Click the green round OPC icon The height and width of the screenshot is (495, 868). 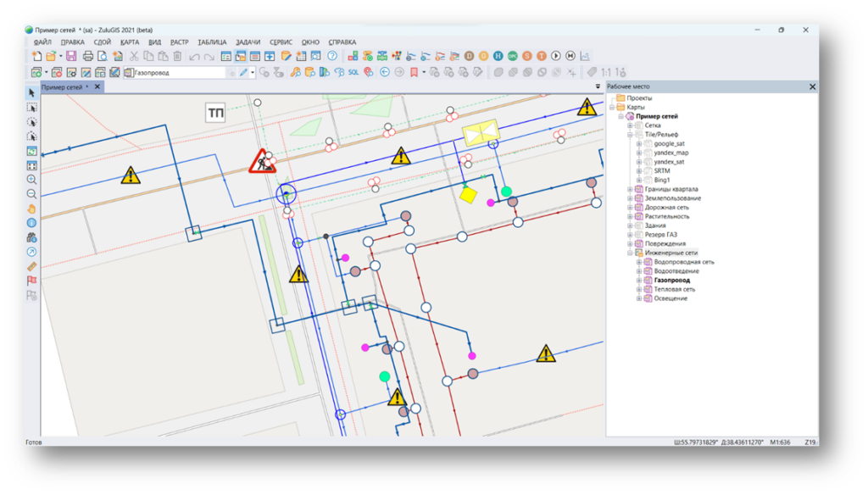[513, 56]
